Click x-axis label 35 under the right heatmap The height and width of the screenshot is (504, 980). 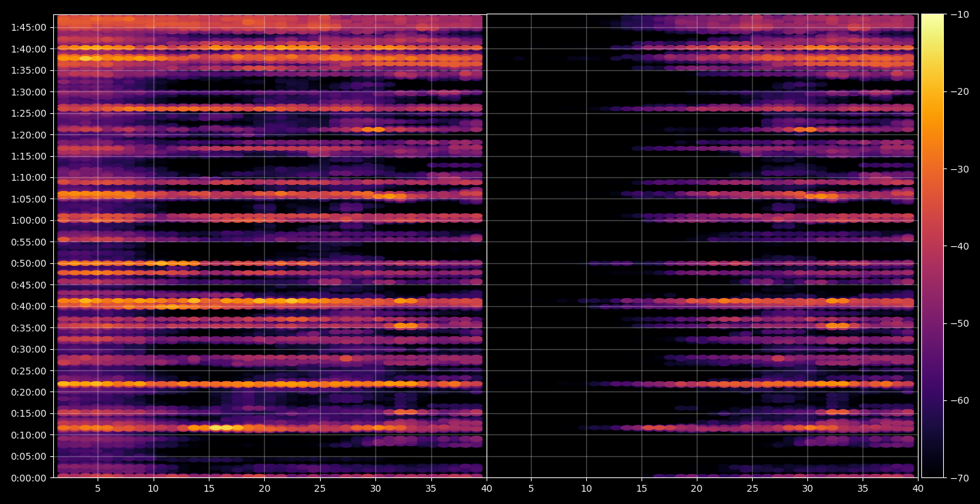point(863,488)
